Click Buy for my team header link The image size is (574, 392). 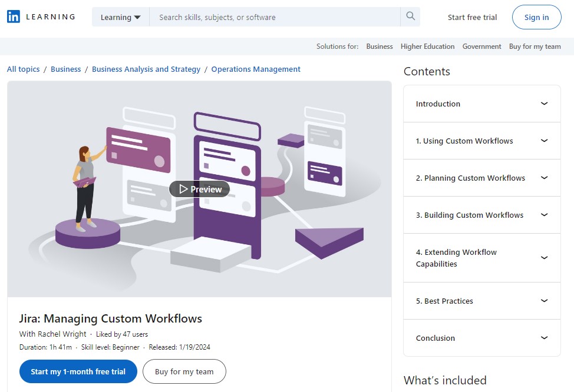tap(535, 46)
